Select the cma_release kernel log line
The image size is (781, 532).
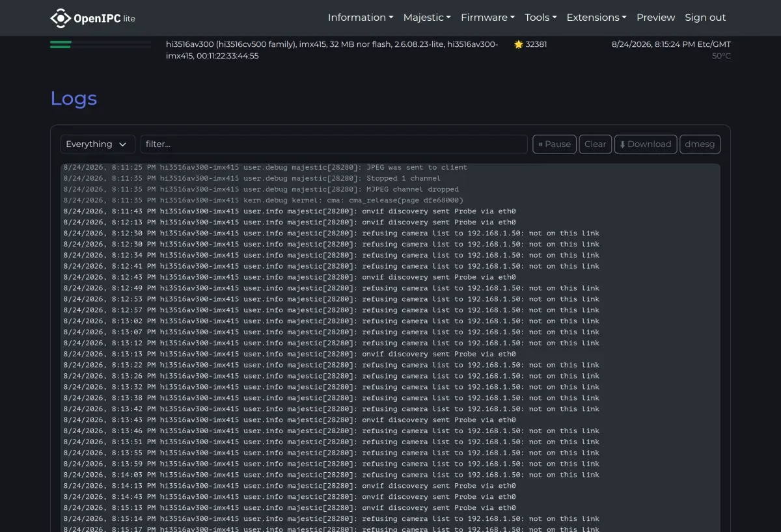[263, 200]
